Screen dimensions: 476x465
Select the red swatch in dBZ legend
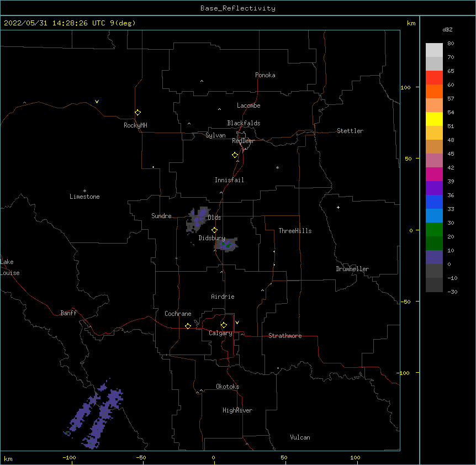coord(434,77)
